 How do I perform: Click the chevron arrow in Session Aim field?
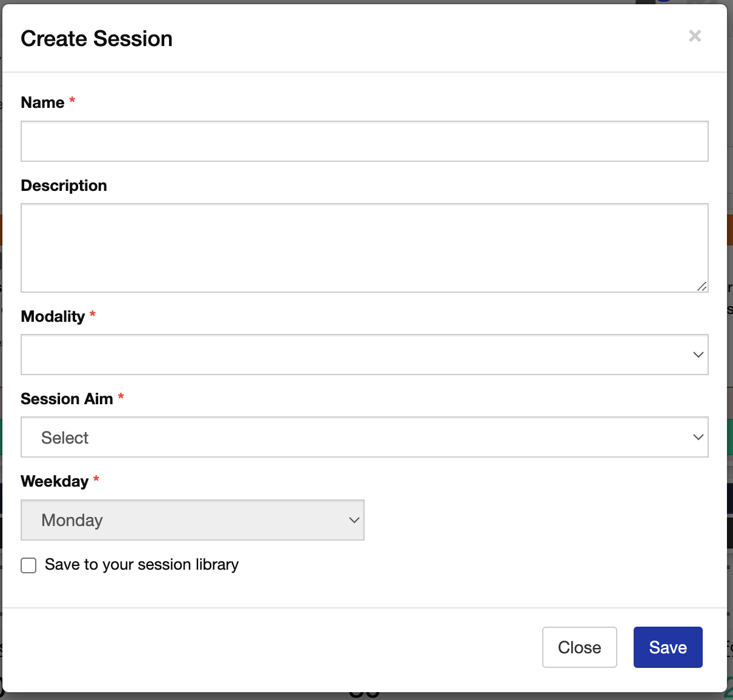pos(698,437)
